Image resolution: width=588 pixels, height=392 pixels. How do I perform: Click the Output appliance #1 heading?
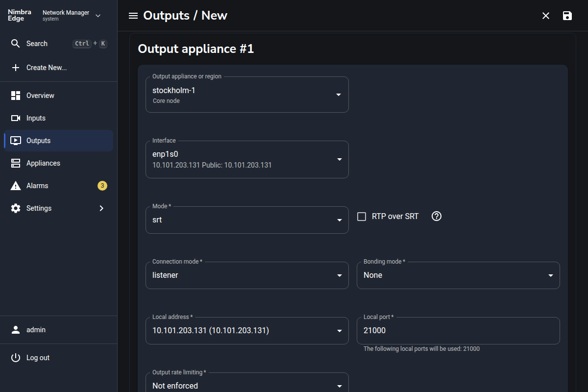pyautogui.click(x=196, y=49)
